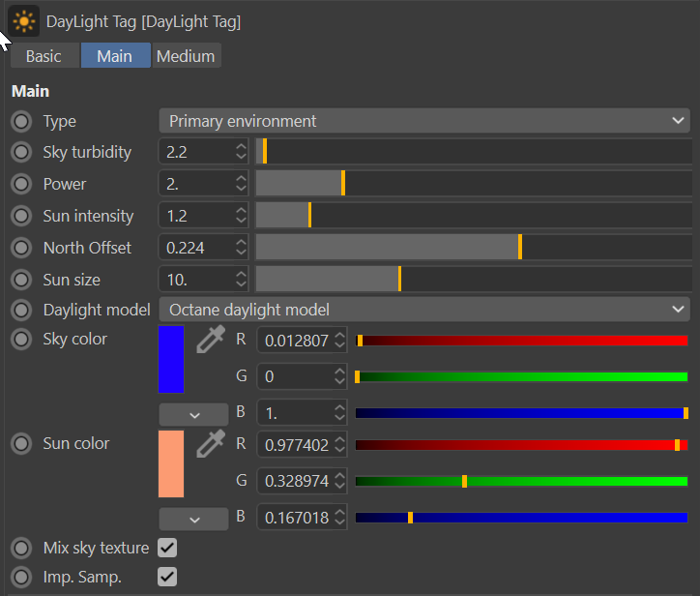Uncheck the Imp. Samp. checkbox
The image size is (700, 596).
[x=167, y=578]
